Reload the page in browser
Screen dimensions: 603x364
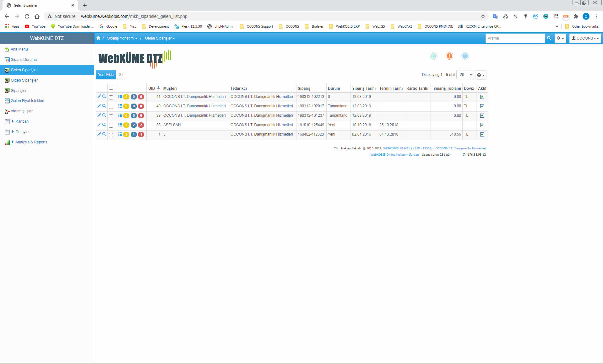[27, 16]
